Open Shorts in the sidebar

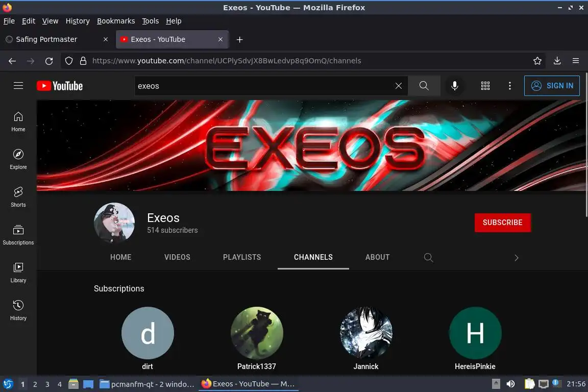tap(18, 198)
